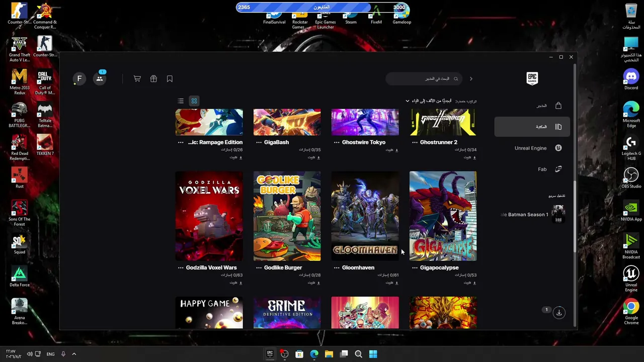This screenshot has height=362, width=644.
Task: Open the three-dot menu for Ghostwire Tokyo
Action: pos(337,142)
